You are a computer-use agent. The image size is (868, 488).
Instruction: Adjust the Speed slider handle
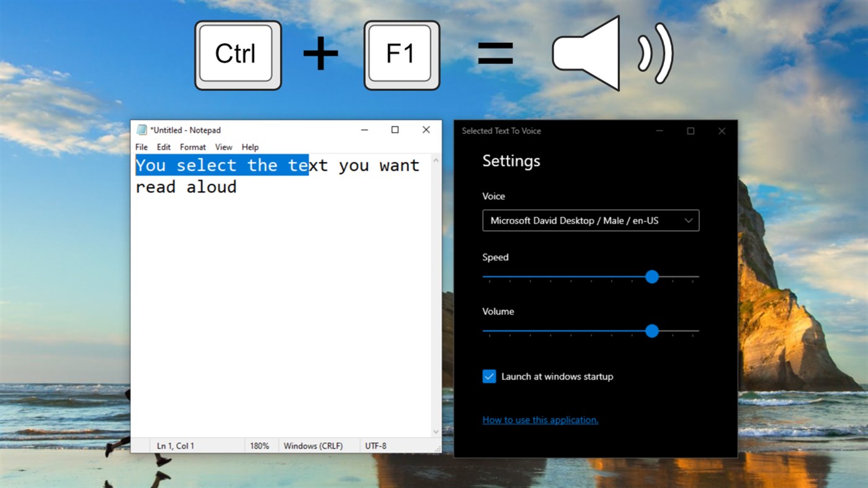click(651, 277)
